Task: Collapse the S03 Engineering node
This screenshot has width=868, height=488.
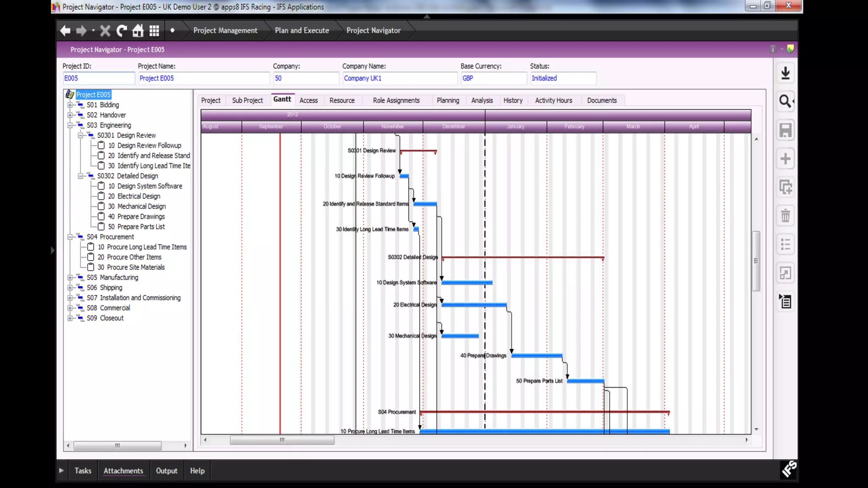Action: (70, 125)
